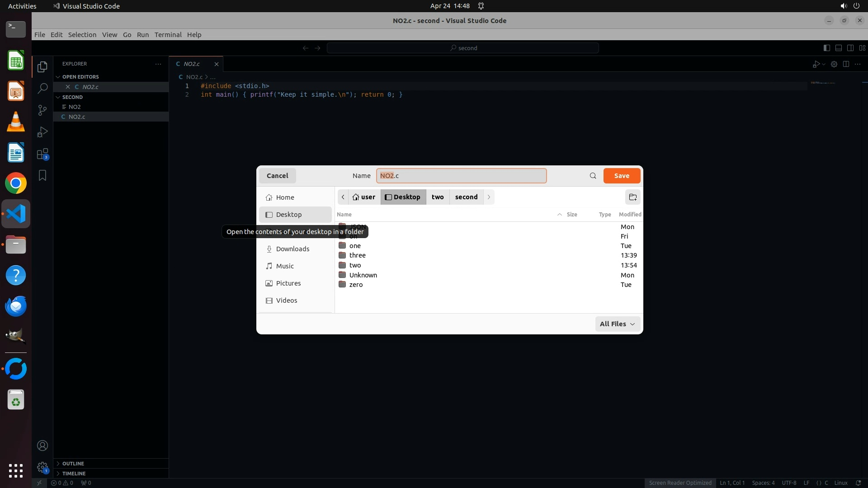The height and width of the screenshot is (488, 868).
Task: Toggle bottom panel layout button
Action: pos(838,48)
